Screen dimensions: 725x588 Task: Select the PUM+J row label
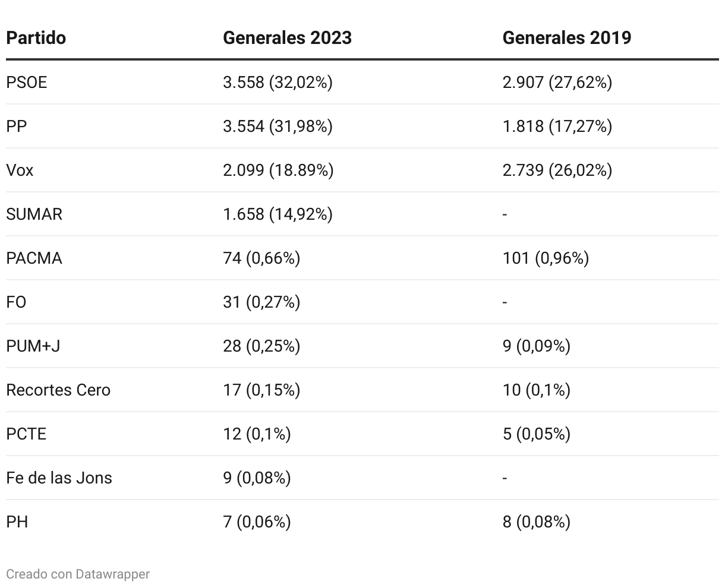tap(33, 346)
